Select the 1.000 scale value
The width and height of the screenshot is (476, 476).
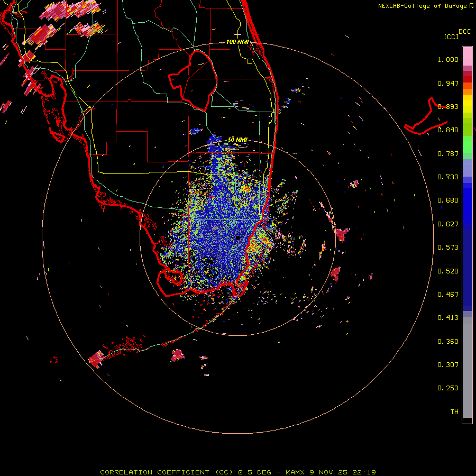click(x=448, y=59)
